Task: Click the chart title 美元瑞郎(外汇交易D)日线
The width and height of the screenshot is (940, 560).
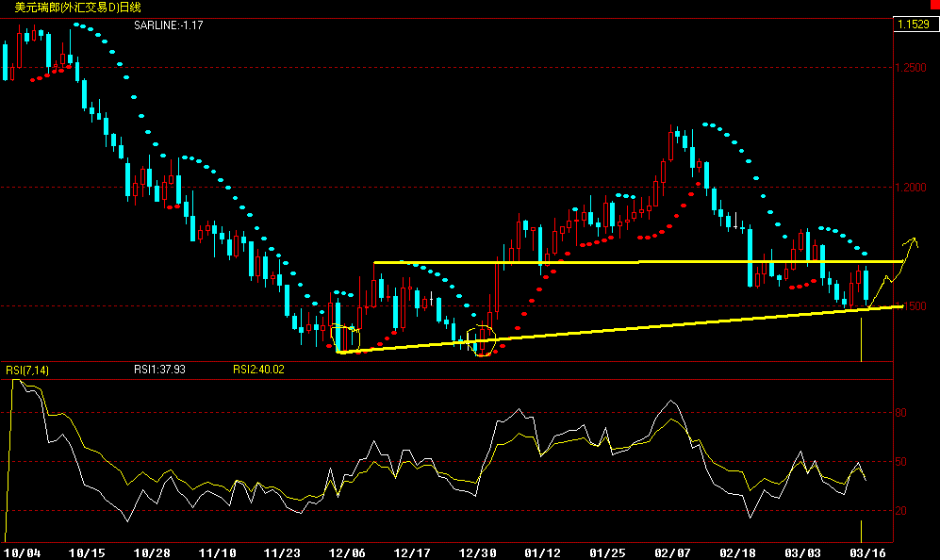Action: coord(78,8)
